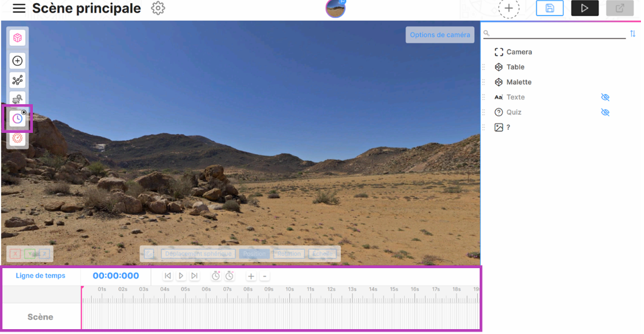Click the 05s mark on ruler

click(186, 289)
